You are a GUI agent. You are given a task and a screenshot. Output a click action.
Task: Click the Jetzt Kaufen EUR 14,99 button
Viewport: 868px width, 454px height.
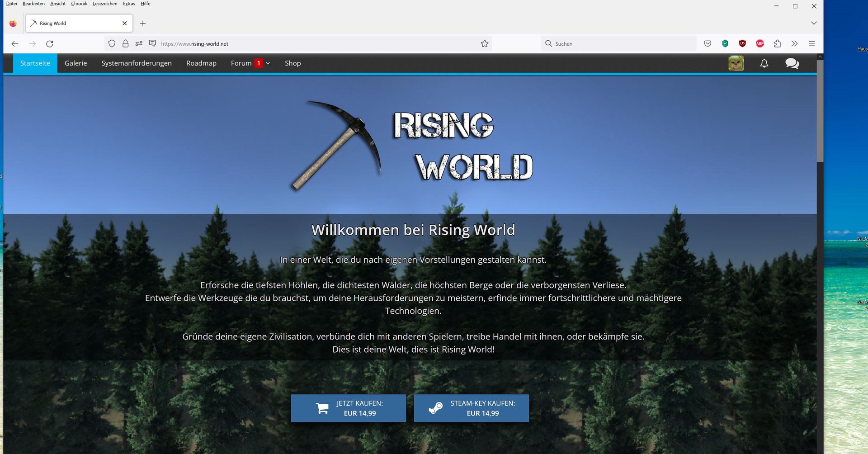(x=348, y=408)
